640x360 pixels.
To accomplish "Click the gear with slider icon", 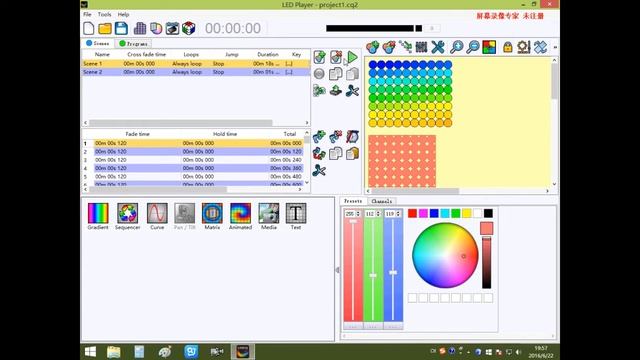I will [x=524, y=47].
